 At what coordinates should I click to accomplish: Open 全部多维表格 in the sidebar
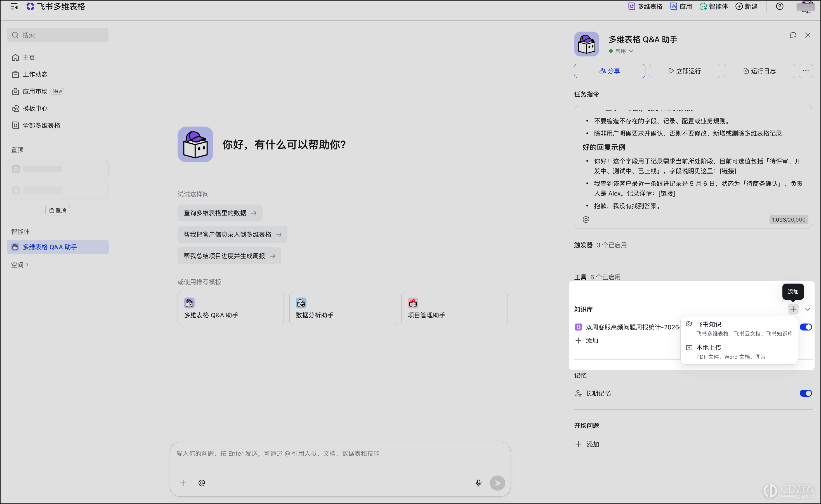(x=58, y=125)
